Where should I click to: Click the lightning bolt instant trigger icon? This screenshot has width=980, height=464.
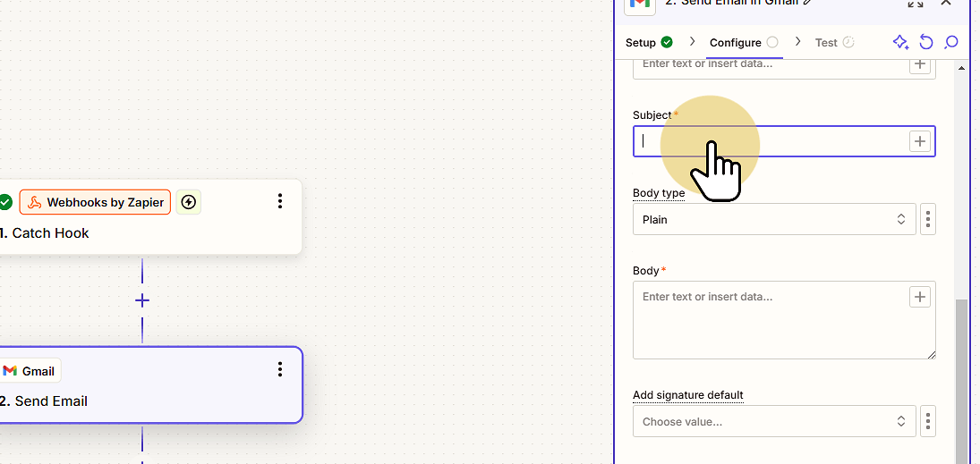(x=189, y=202)
